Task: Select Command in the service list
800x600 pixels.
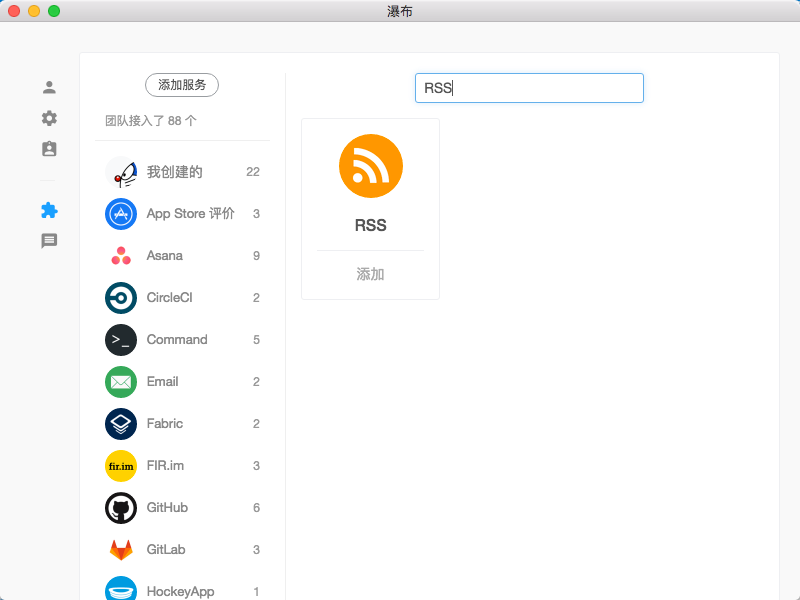Action: pos(182,340)
